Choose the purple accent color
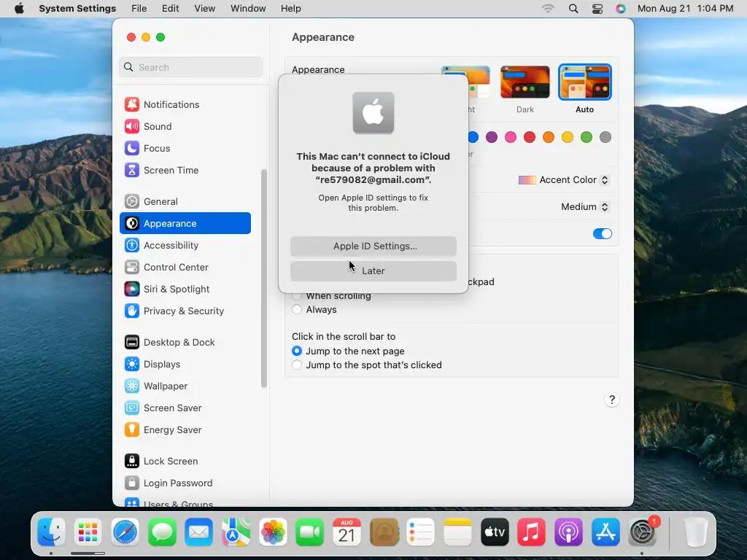747x560 pixels. (x=492, y=137)
